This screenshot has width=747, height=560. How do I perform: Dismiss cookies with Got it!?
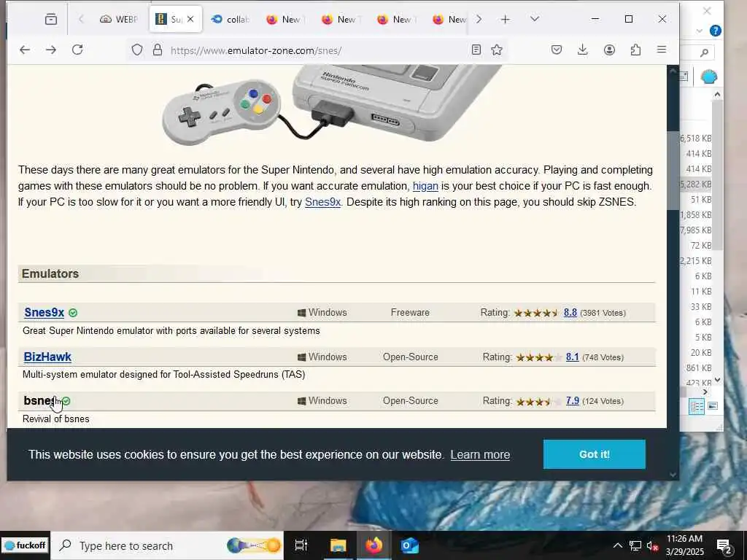594,454
